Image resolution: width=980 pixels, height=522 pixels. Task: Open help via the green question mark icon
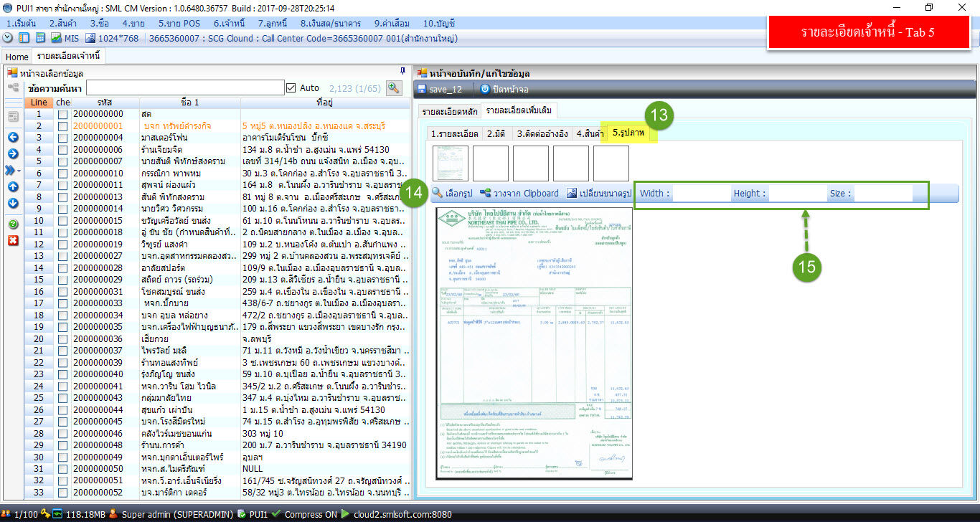13,224
